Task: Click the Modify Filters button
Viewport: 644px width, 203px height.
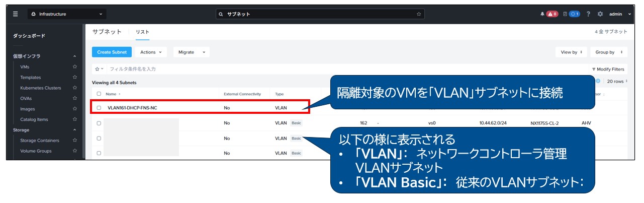Action: (608, 69)
